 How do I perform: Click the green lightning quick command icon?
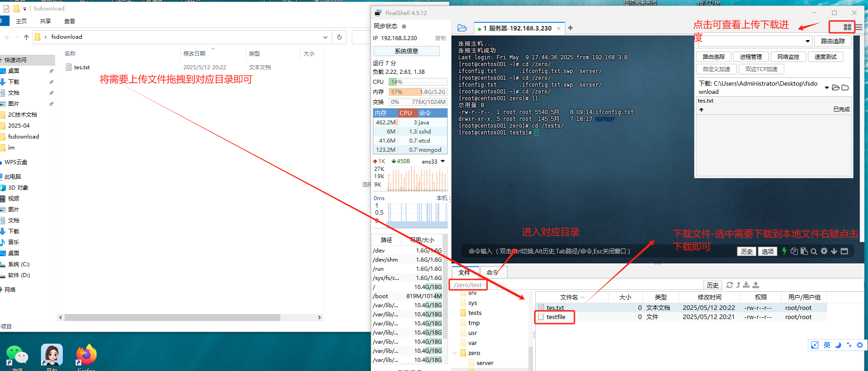tap(784, 251)
